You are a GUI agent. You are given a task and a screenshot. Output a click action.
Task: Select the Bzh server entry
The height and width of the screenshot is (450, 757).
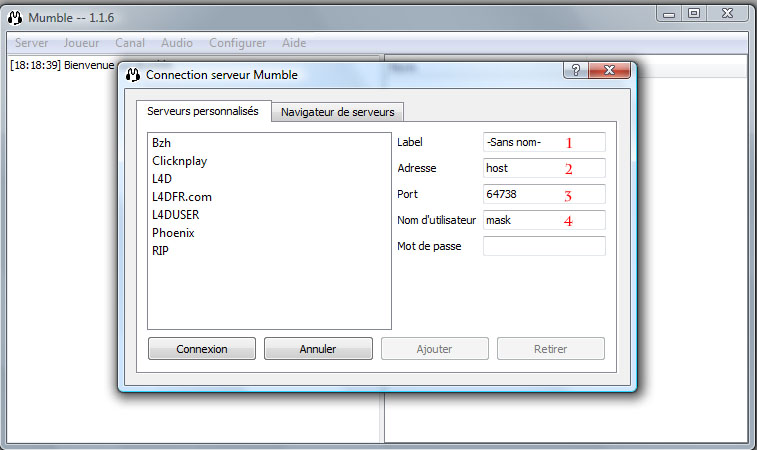click(269, 143)
